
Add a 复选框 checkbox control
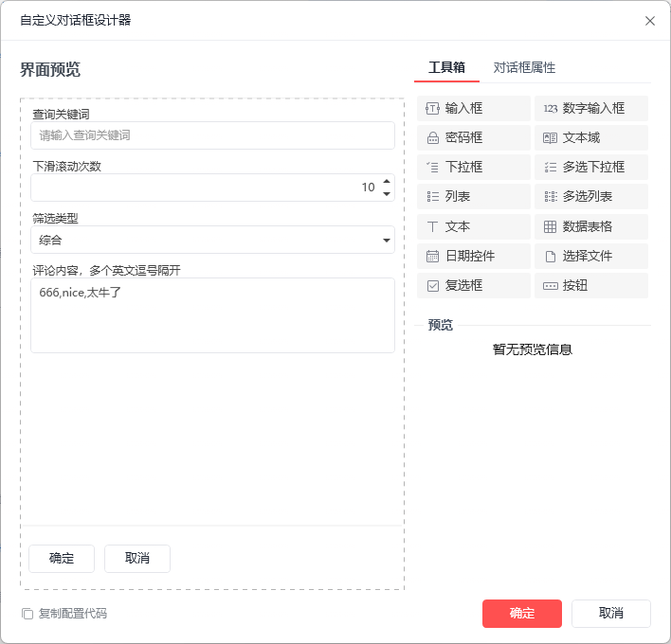pos(473,286)
